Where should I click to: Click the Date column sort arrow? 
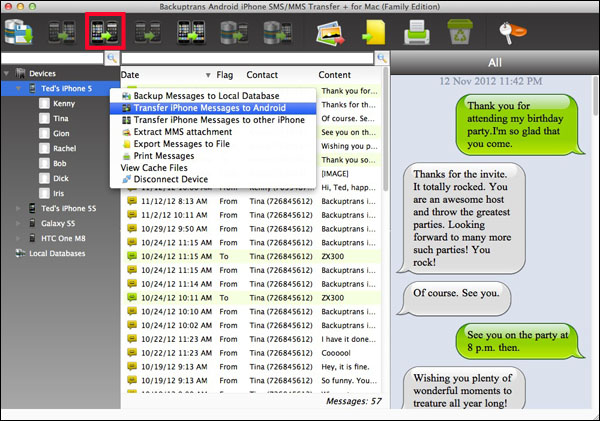pyautogui.click(x=208, y=75)
